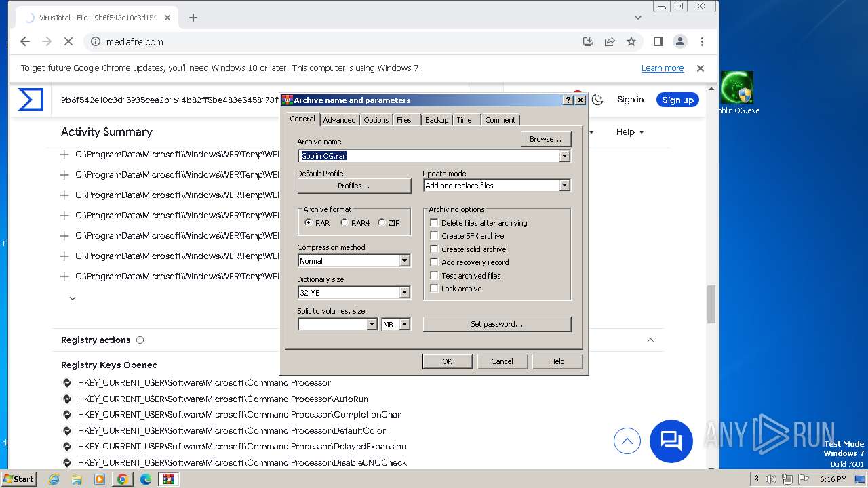The image size is (868, 488).
Task: Confirm archive dialog with OK
Action: 447,361
